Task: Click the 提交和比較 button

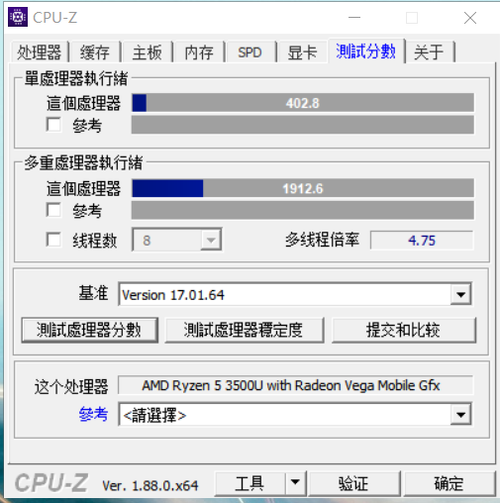Action: (404, 330)
